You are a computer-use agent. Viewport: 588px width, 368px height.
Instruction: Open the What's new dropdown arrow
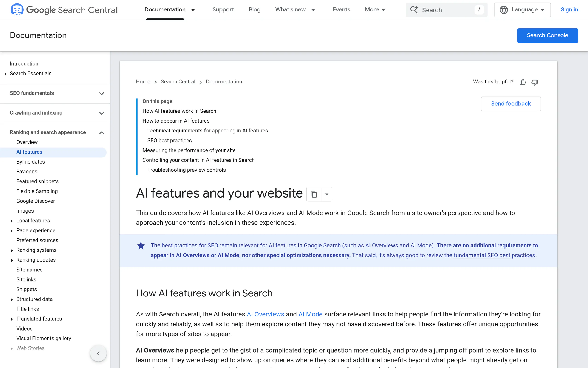point(313,10)
